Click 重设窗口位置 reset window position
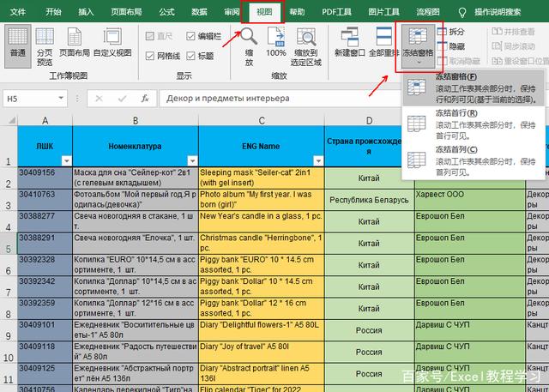 pyautogui.click(x=520, y=61)
